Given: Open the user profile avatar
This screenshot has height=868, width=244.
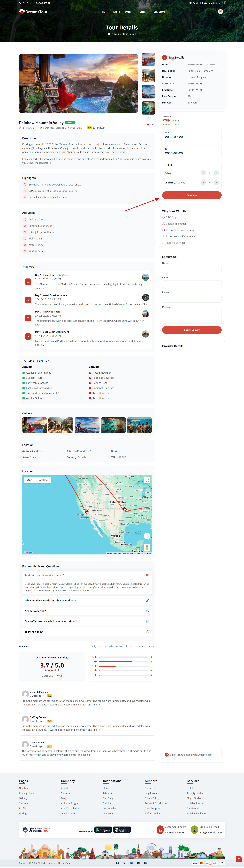Looking at the screenshot, I should [x=220, y=12].
